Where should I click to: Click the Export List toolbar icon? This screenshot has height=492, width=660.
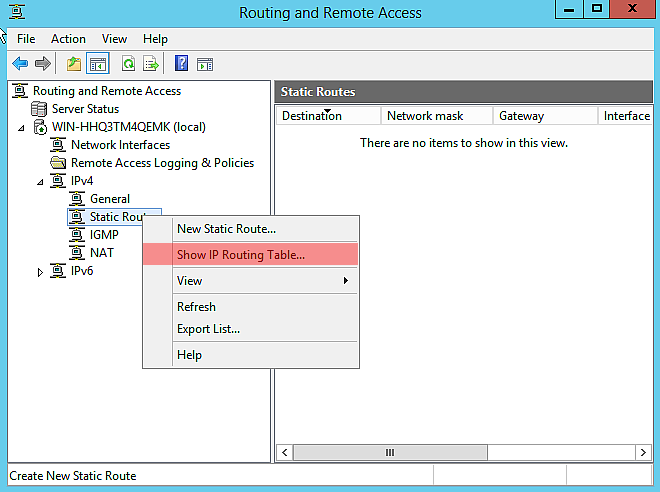(x=151, y=64)
